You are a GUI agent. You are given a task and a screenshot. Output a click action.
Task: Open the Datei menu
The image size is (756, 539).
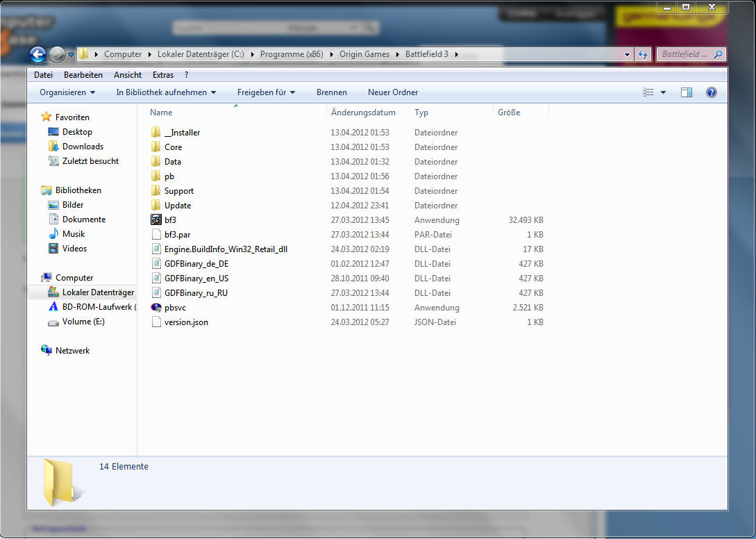tap(44, 75)
